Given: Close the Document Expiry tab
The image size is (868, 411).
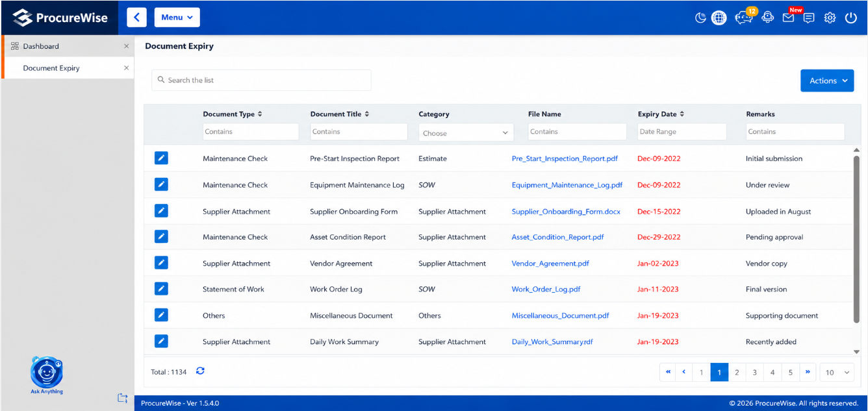Looking at the screenshot, I should [126, 68].
